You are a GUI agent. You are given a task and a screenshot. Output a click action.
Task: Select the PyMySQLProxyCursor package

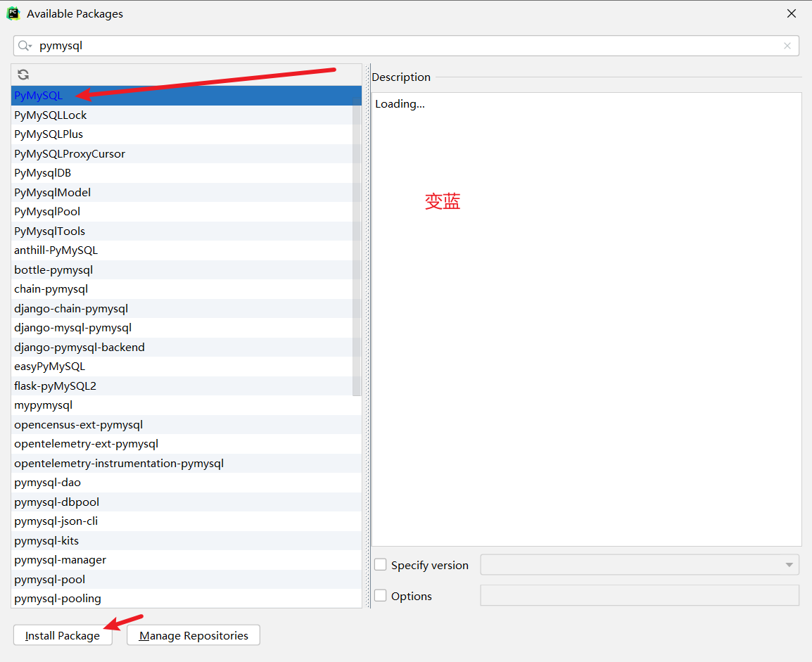click(186, 154)
